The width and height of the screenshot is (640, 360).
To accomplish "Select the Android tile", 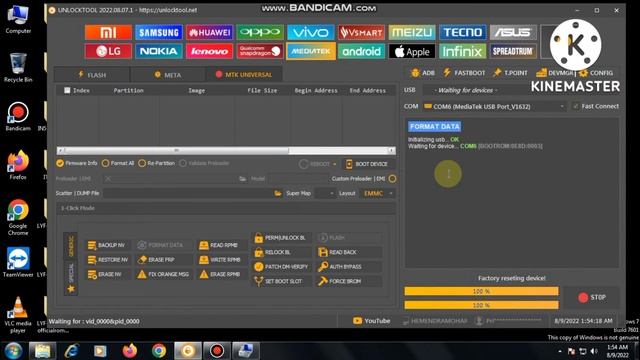I will 361,51.
